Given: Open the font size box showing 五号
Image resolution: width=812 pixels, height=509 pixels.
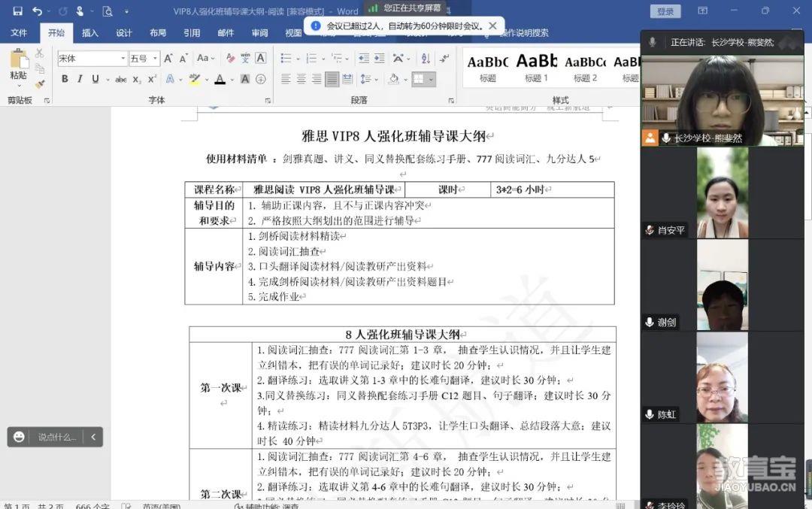Looking at the screenshot, I should pos(144,59).
